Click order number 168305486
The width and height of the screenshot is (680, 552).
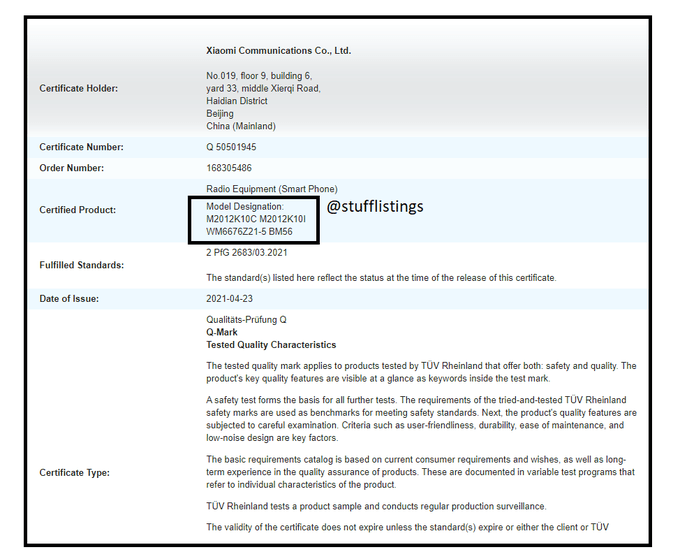[229, 168]
